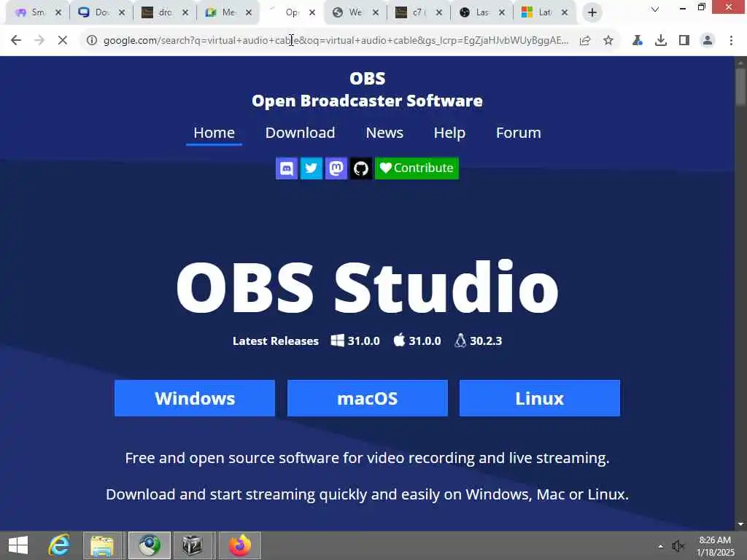Open the Windows Start button
The width and height of the screenshot is (747, 560).
(18, 545)
